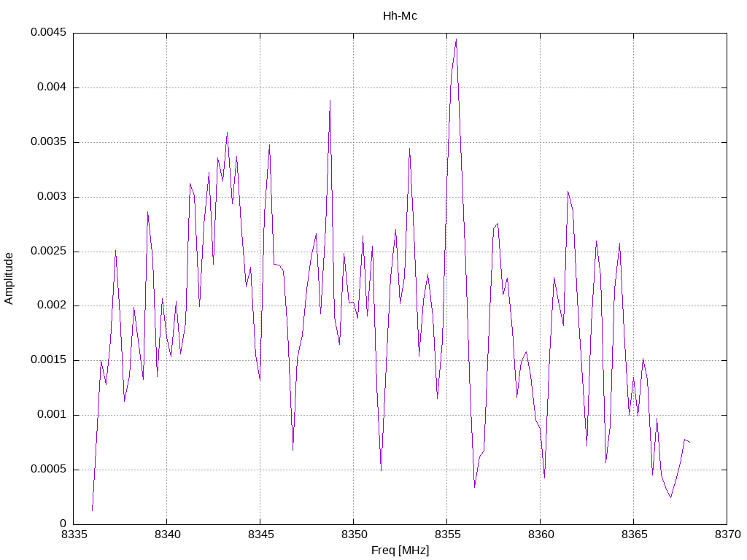Click the 0.0025 y-axis tick label
This screenshot has width=747, height=560.
point(49,251)
